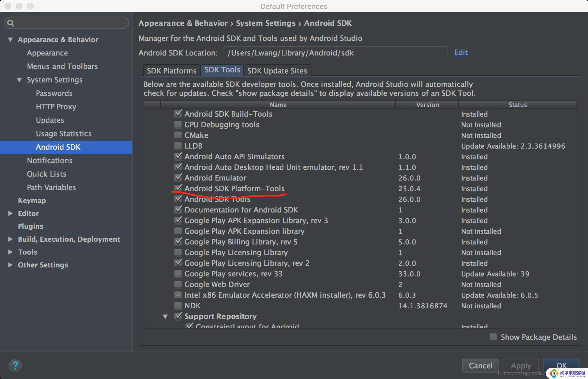
Task: Expand the Editor section arrow
Action: [x=10, y=213]
